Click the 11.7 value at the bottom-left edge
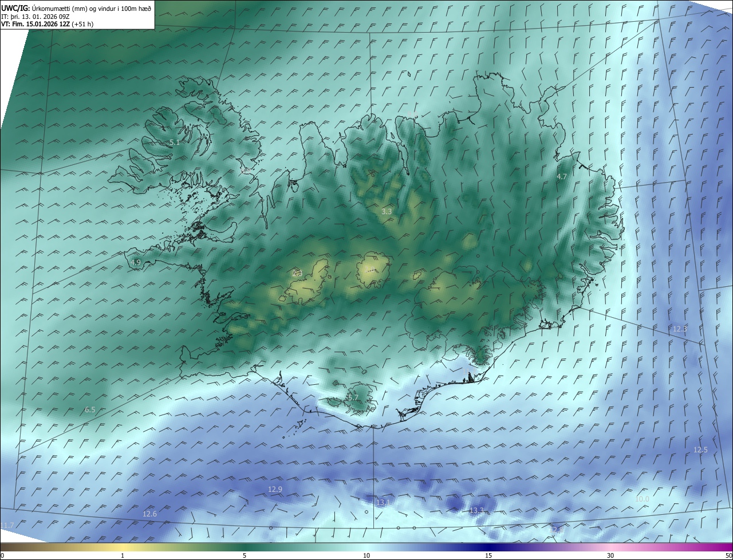Viewport: 733px width, 560px height. pos(7,525)
